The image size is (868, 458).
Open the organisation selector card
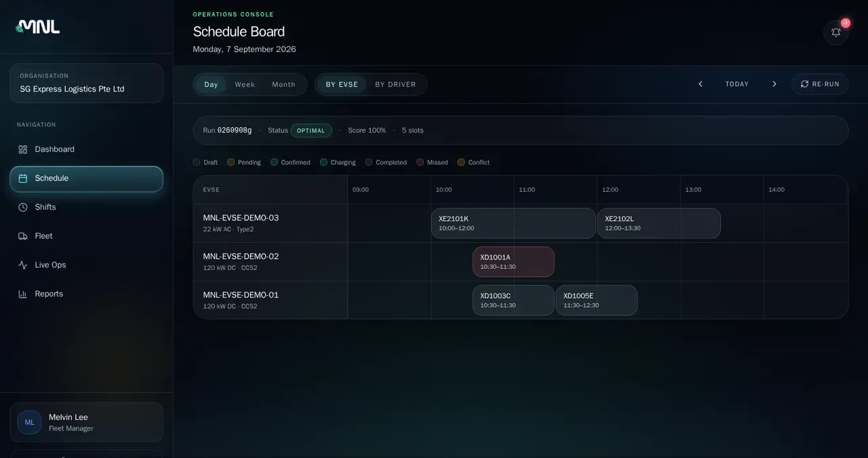point(86,83)
